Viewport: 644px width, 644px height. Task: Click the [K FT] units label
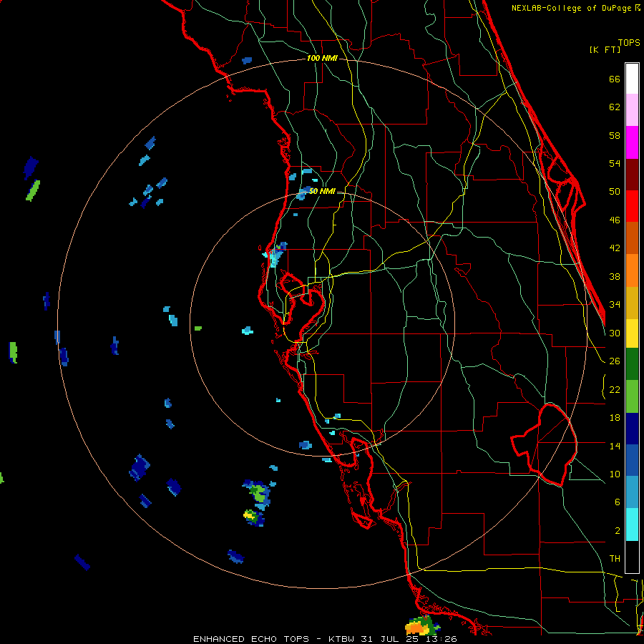(605, 49)
